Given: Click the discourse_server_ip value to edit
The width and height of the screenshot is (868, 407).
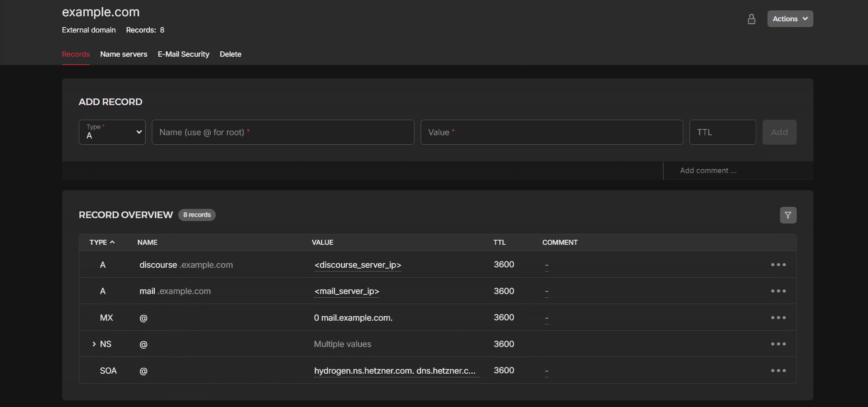Looking at the screenshot, I should 358,265.
